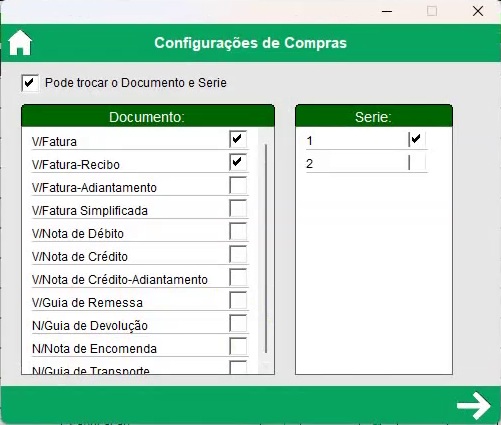Enable the N/Guia de Devolução checkbox
The image size is (501, 425).
pyautogui.click(x=238, y=323)
